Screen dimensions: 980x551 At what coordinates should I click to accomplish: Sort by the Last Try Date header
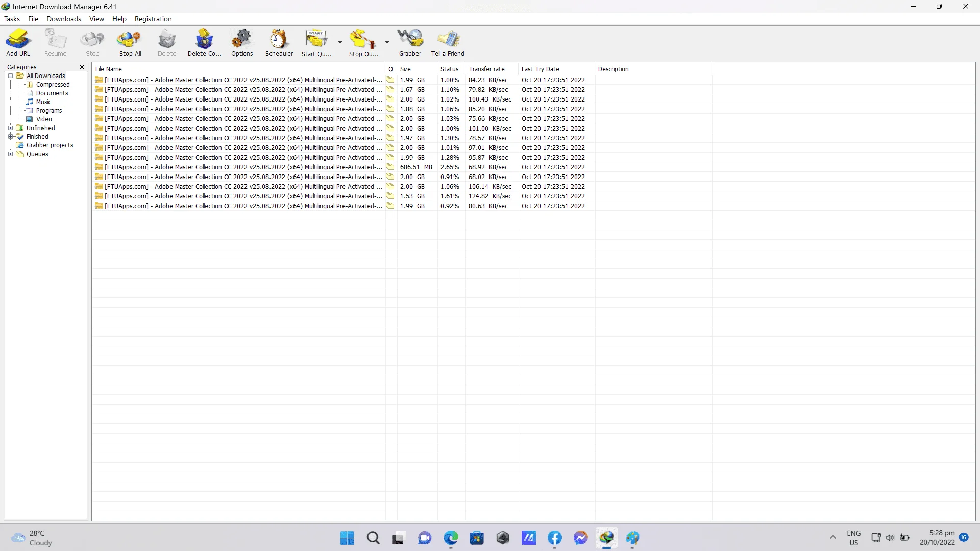(x=556, y=69)
